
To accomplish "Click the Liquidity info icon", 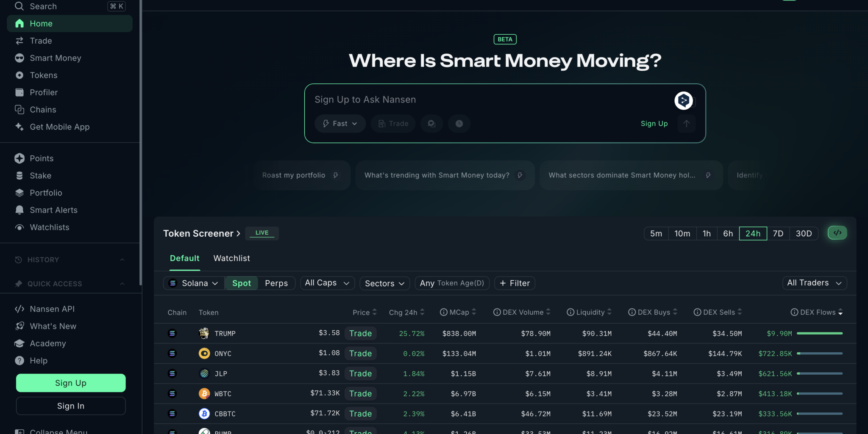I will [570, 312].
